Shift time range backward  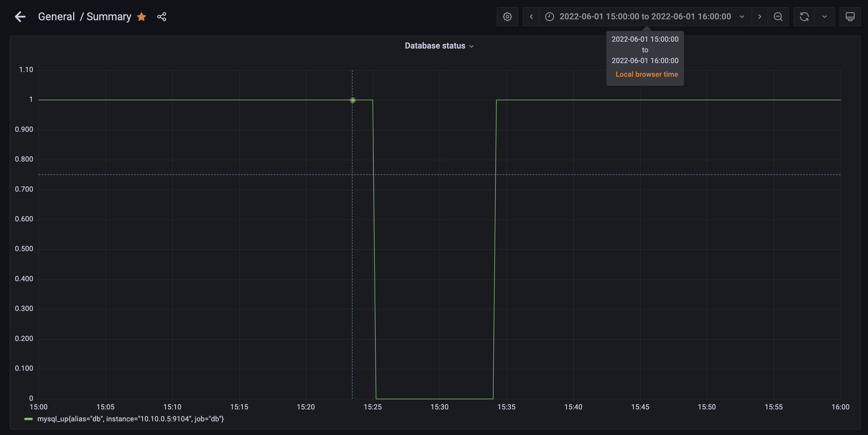point(531,17)
